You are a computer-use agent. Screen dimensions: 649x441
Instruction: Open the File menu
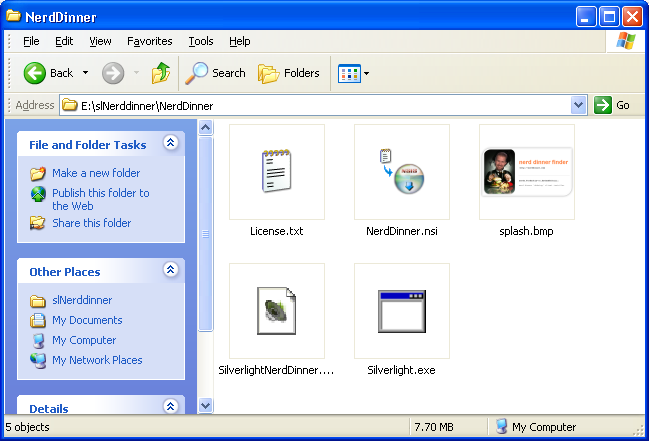click(31, 41)
